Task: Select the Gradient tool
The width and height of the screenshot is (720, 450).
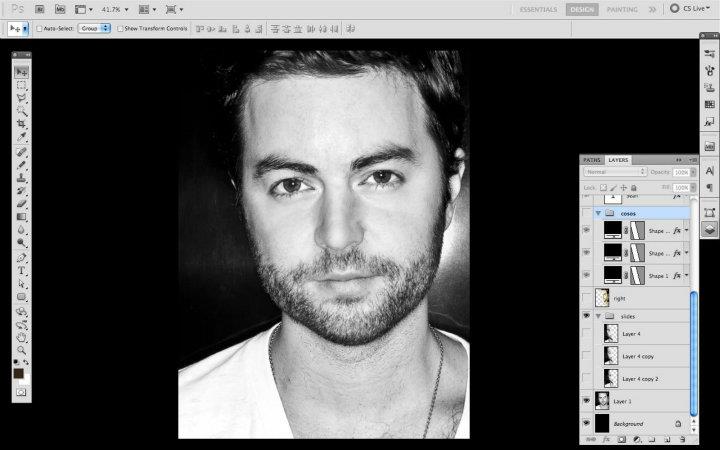Action: (21, 217)
